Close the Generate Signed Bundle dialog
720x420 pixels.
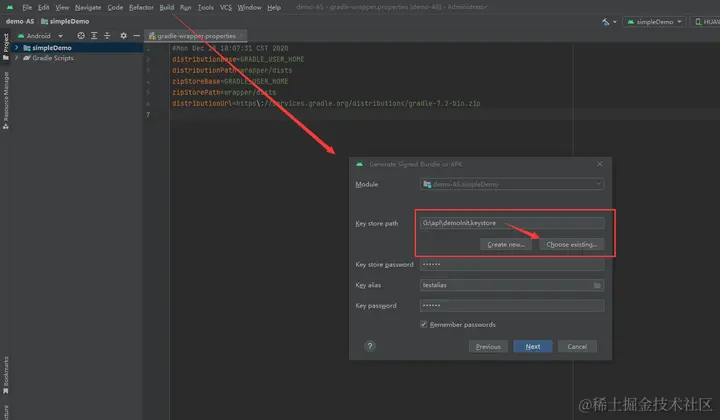coord(600,164)
